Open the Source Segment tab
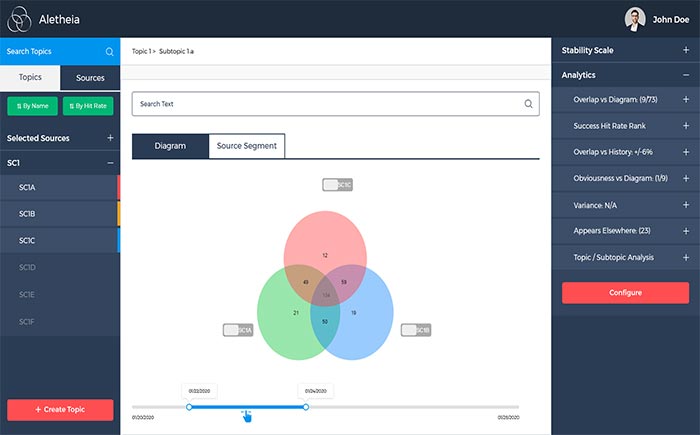700x435 pixels. (x=246, y=146)
